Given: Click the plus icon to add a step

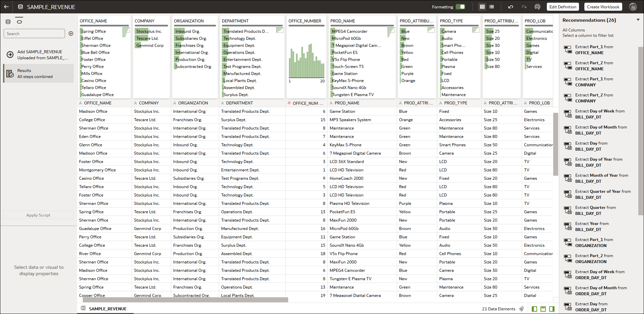Looking at the screenshot, I should tap(70, 33).
